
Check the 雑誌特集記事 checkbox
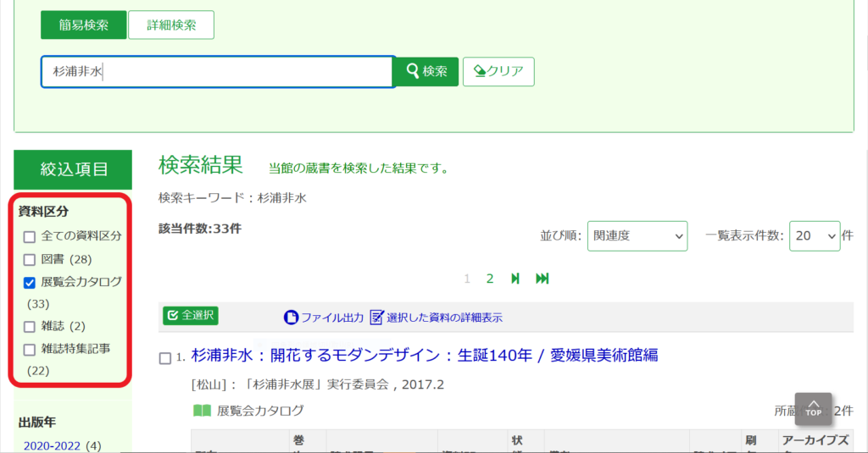tap(30, 350)
